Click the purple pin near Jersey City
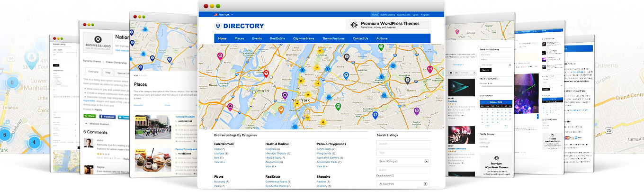Screen dimensions: 644x192 click(284, 95)
